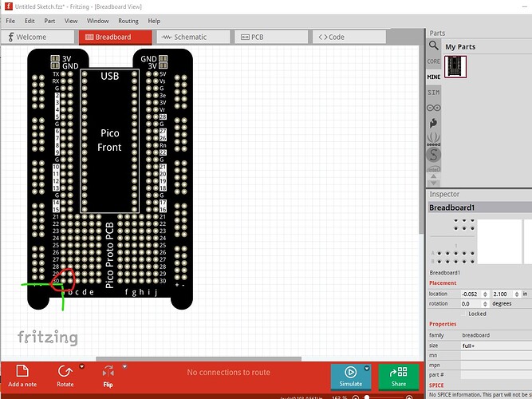Viewport: 532px width, 399px height.
Task: Click the 'No connections to route' message
Action: pos(228,373)
